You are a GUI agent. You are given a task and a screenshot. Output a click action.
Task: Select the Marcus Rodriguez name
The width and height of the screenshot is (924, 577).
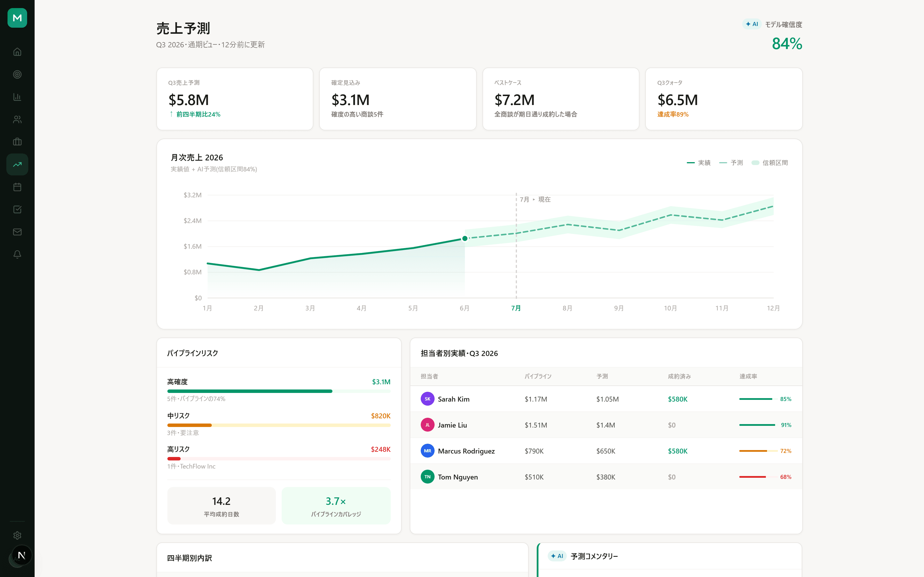(x=466, y=451)
